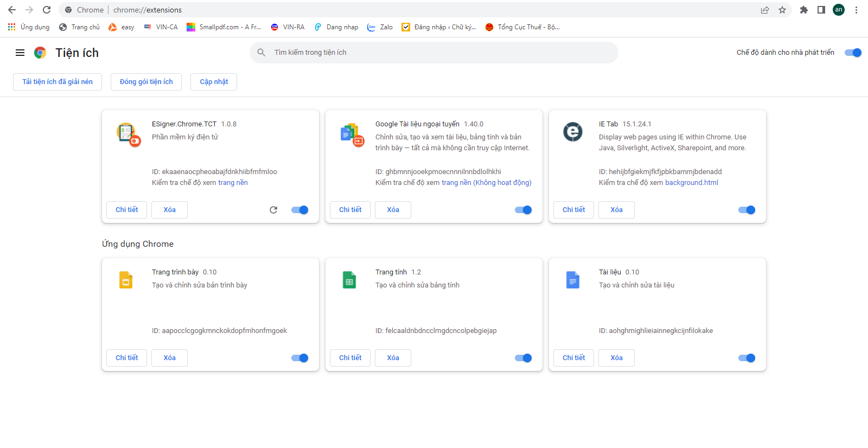
Task: Open the VIN-RA bookmark
Action: 288,27
